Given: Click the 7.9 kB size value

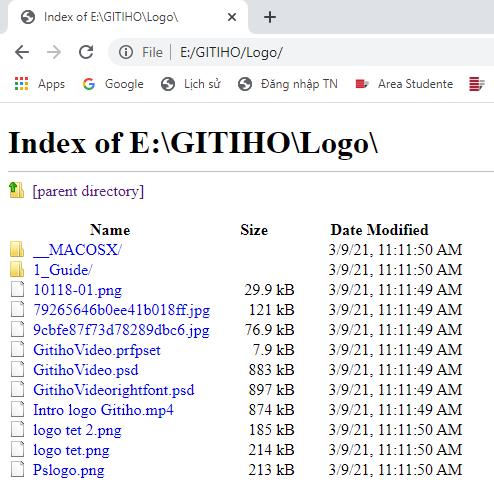Looking at the screenshot, I should tap(274, 350).
